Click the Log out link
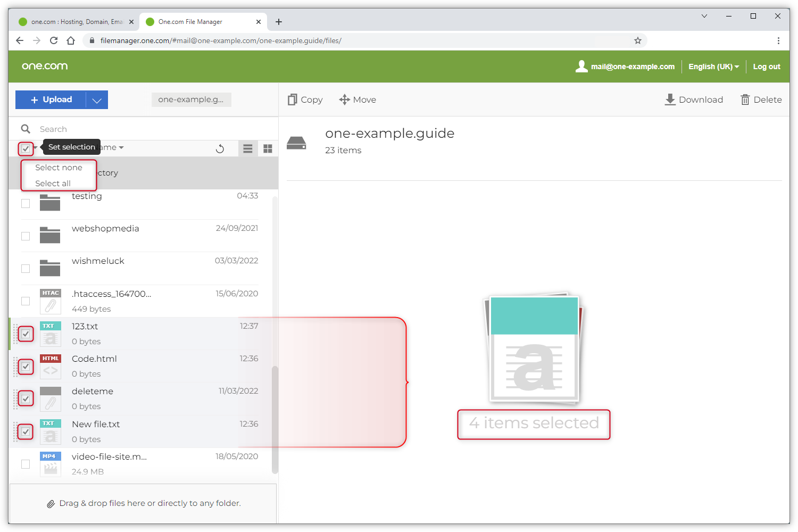Viewport: 798px width, 532px height. [766, 66]
